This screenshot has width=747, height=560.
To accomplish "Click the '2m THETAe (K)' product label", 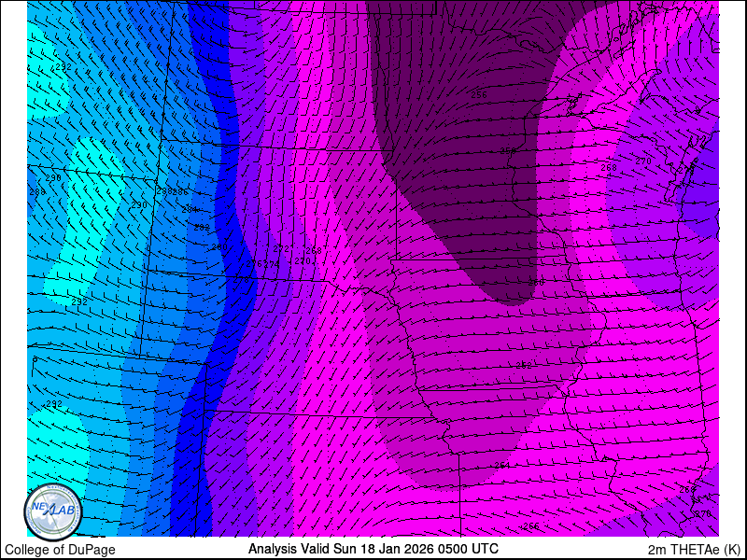I will (x=694, y=548).
